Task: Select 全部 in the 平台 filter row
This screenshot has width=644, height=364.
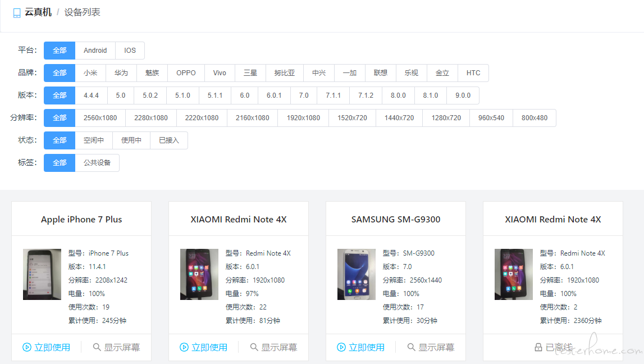Action: coord(60,51)
